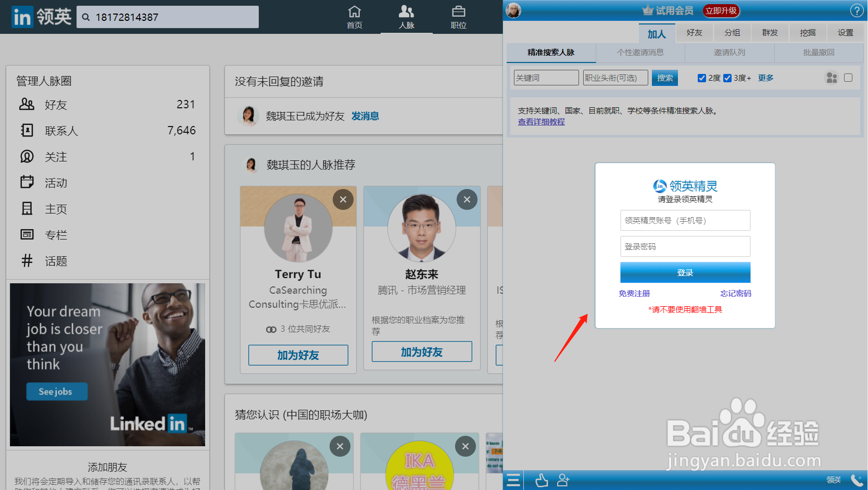
Task: Click the 3 位共同好友 text
Action: click(x=305, y=329)
